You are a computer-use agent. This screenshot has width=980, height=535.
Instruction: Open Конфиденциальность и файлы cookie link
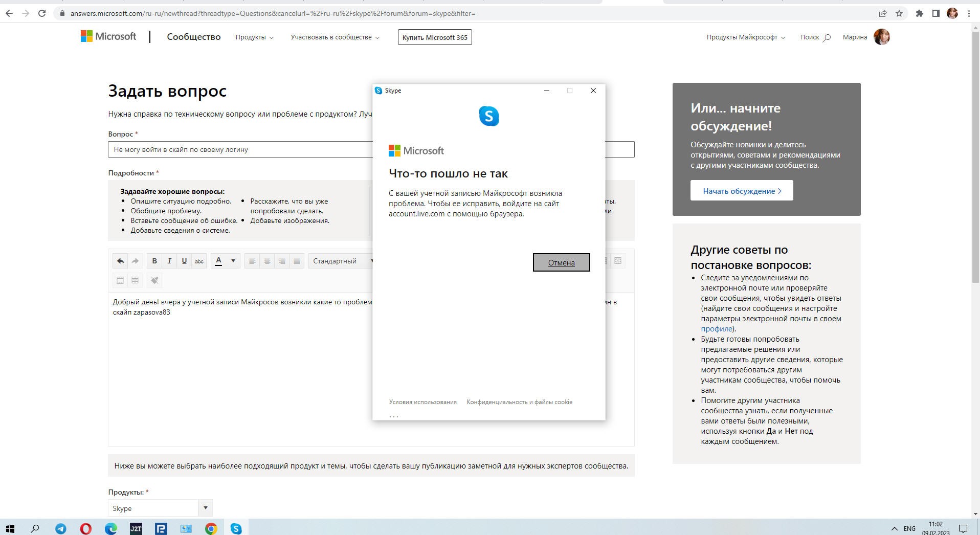(x=519, y=402)
